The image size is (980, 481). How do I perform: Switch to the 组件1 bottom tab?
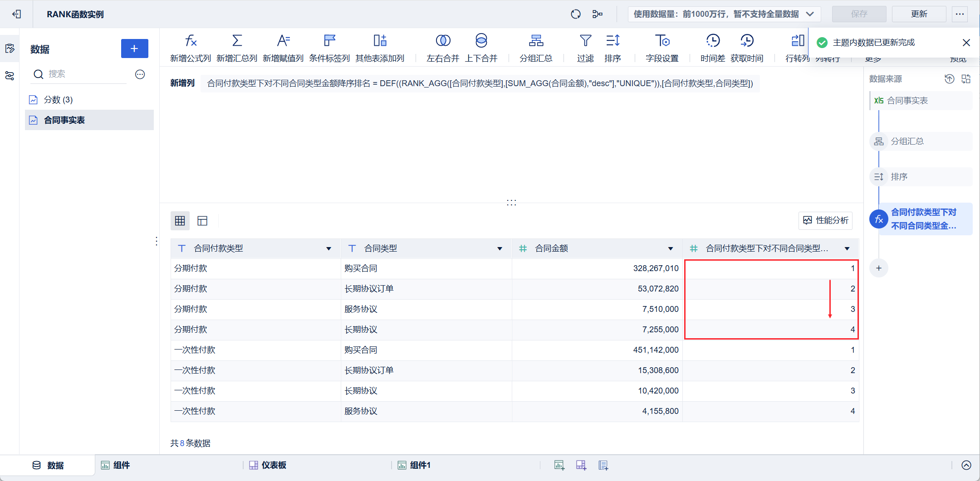click(414, 465)
